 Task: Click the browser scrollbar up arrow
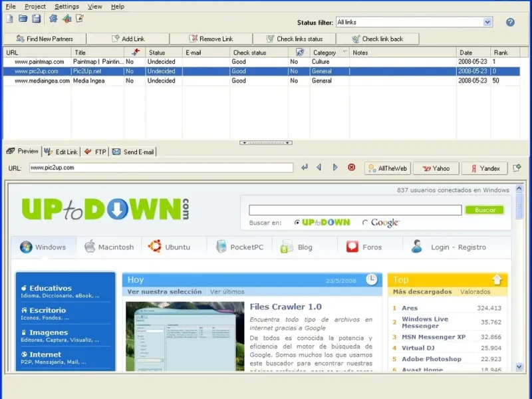pyautogui.click(x=519, y=188)
